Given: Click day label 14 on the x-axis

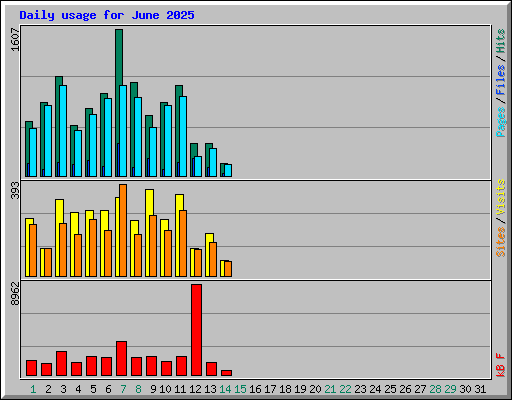Looking at the screenshot, I should pyautogui.click(x=225, y=389).
